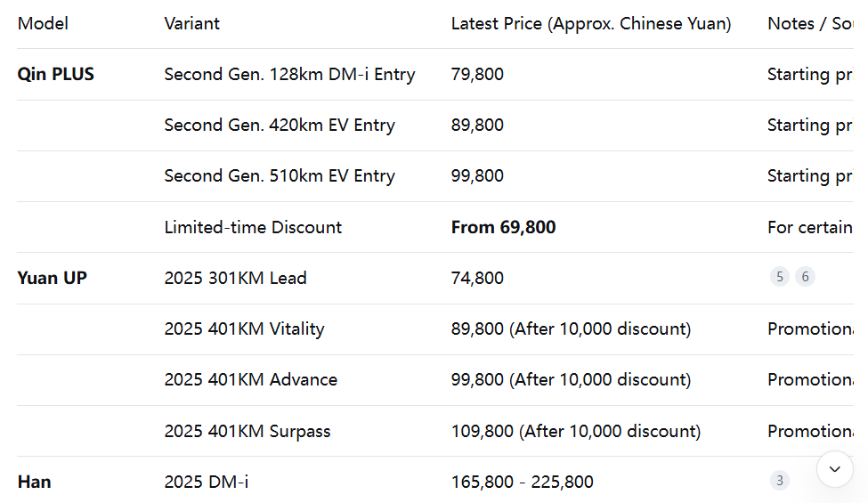Click the Variant column header
This screenshot has height=503, width=868.
coord(192,24)
